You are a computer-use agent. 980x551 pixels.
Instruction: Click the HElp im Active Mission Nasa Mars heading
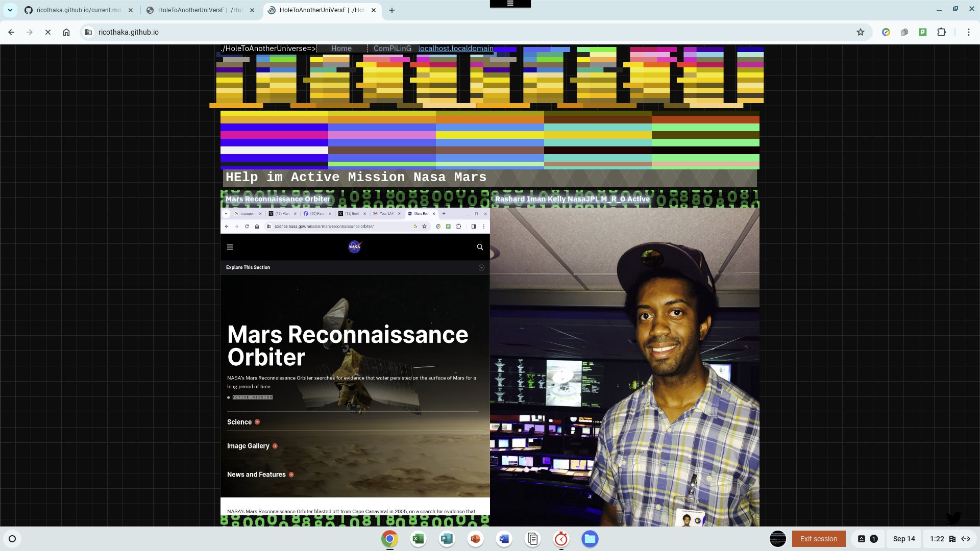[x=356, y=177]
